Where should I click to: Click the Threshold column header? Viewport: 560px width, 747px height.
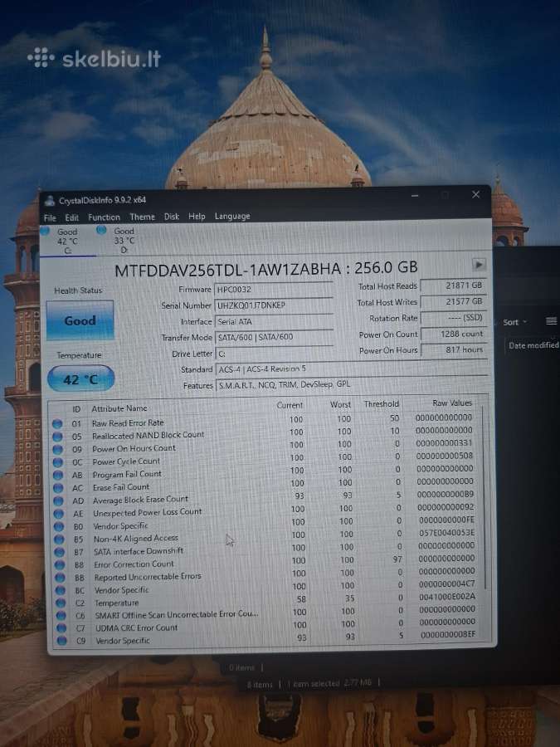click(382, 404)
